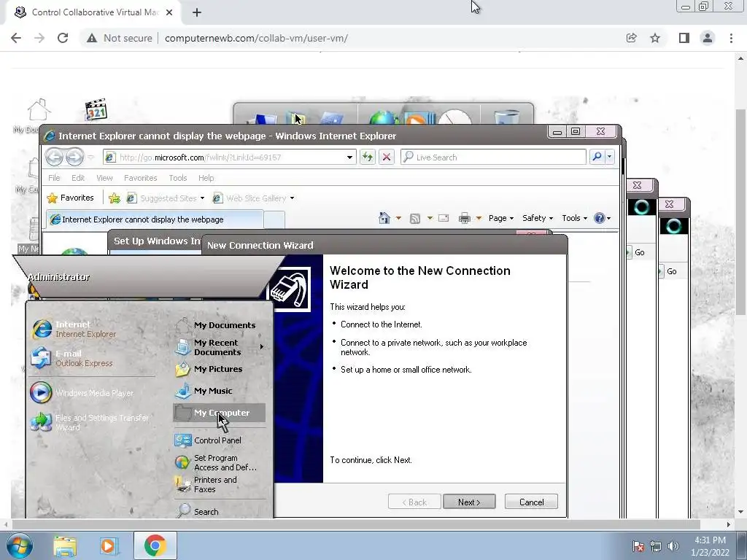The width and height of the screenshot is (747, 560).
Task: Open E-mail Outlook Express from the Start menu
Action: click(72, 358)
